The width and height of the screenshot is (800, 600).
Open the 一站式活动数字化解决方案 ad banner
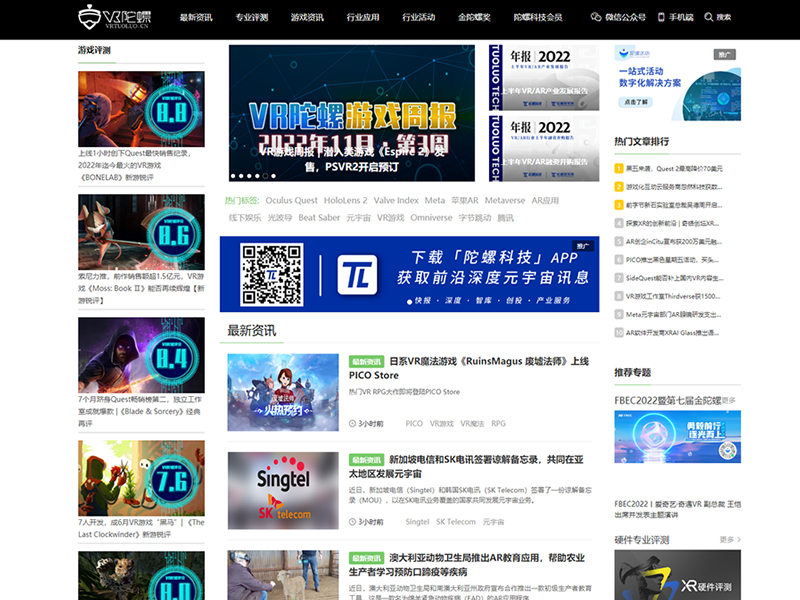tap(678, 83)
